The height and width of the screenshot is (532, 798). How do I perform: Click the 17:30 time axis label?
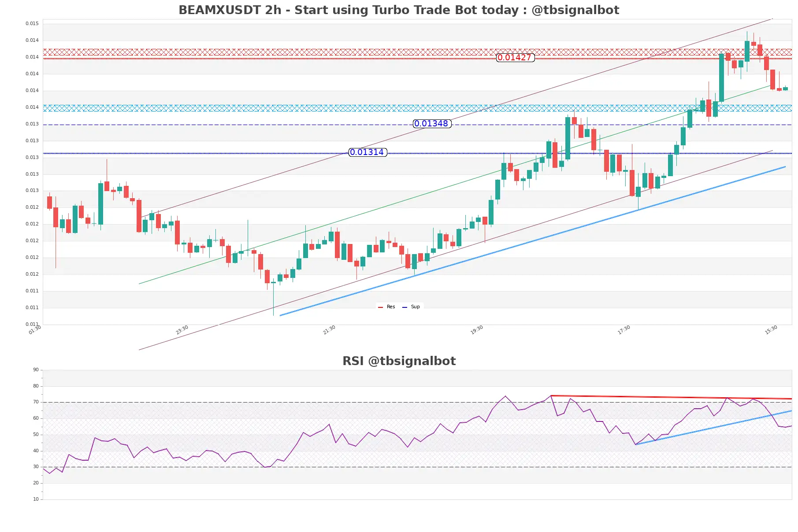click(624, 330)
